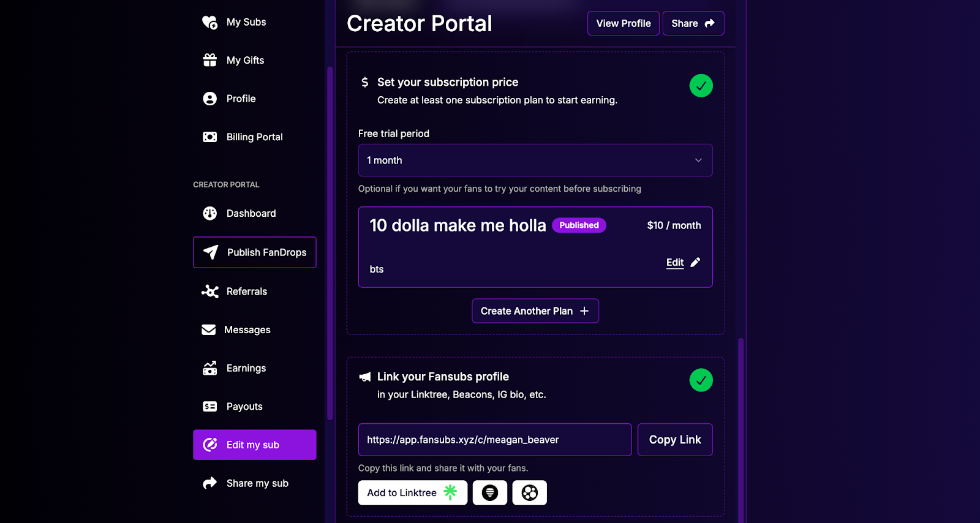Click the View Profile button

(623, 23)
